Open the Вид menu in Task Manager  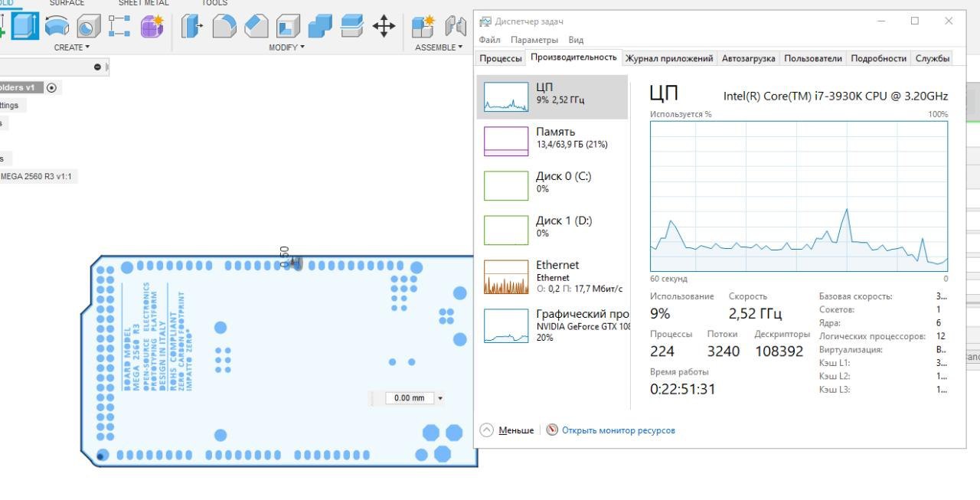(576, 40)
